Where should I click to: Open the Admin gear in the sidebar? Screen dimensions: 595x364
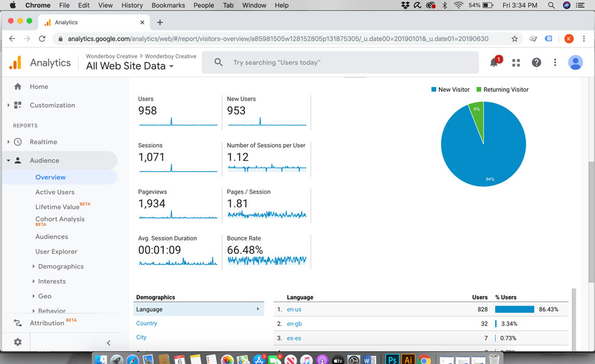16,342
